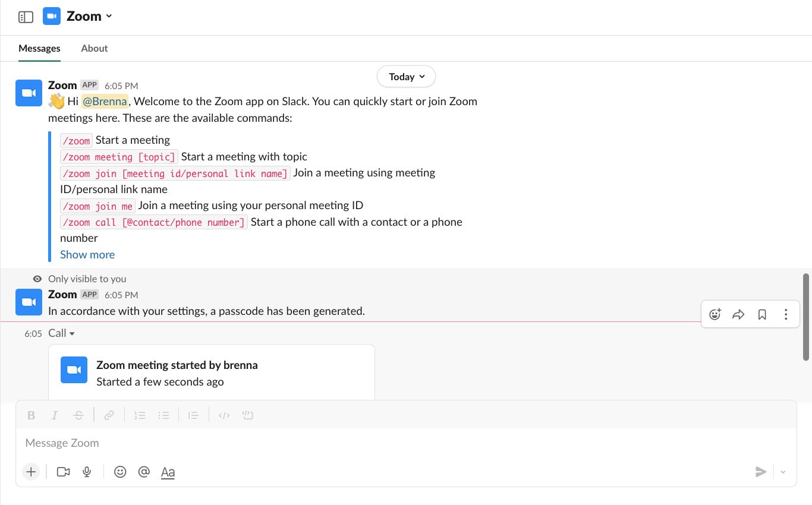Click the Zoom avatar on welcome message
This screenshot has height=505, width=812.
29,93
